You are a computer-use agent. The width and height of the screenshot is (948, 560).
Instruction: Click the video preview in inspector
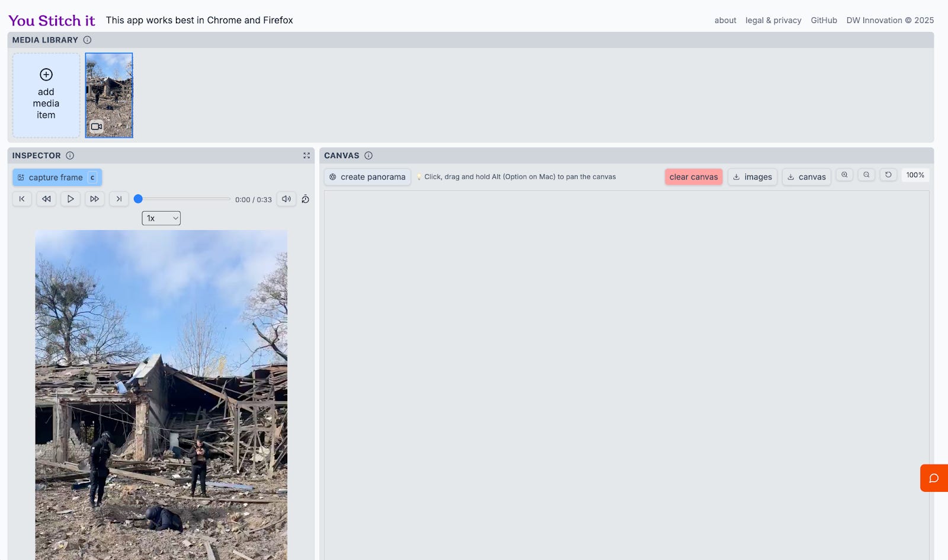click(x=161, y=395)
